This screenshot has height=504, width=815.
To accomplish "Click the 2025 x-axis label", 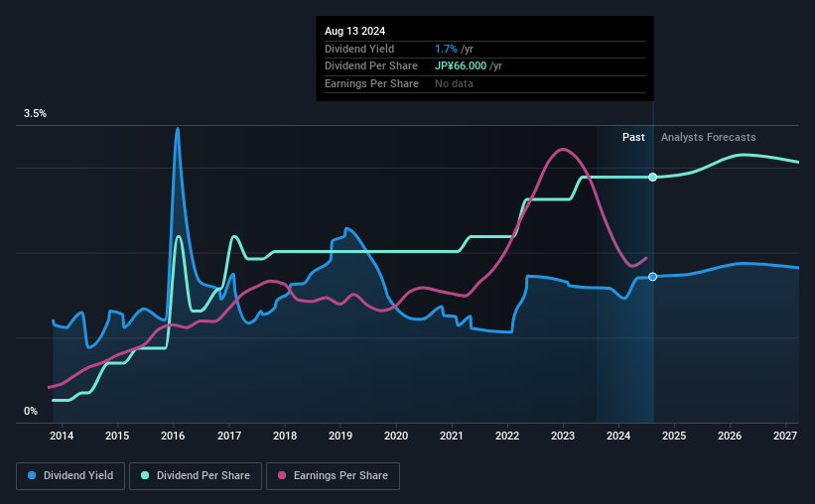I will coord(674,436).
